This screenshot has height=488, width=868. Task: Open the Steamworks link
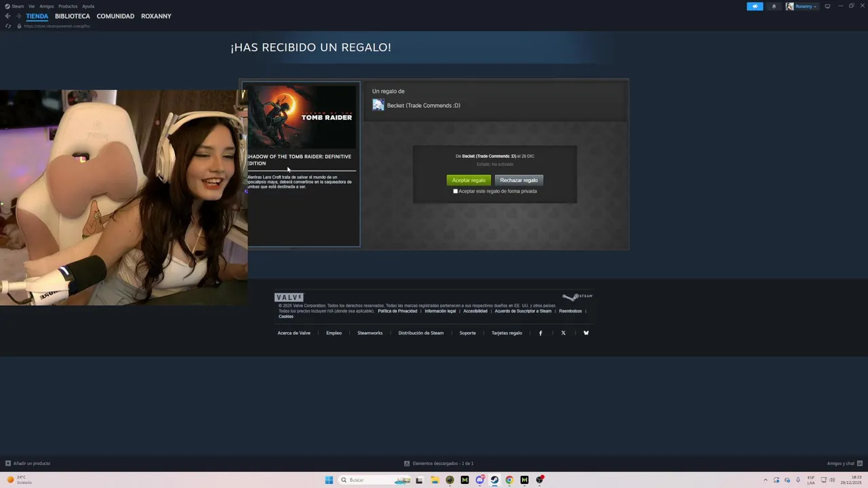click(x=370, y=333)
